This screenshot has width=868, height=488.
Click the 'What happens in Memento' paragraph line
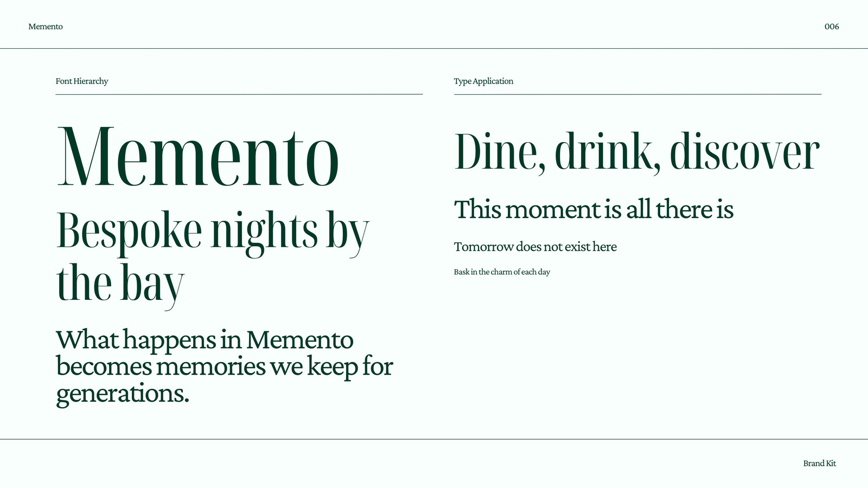(205, 340)
